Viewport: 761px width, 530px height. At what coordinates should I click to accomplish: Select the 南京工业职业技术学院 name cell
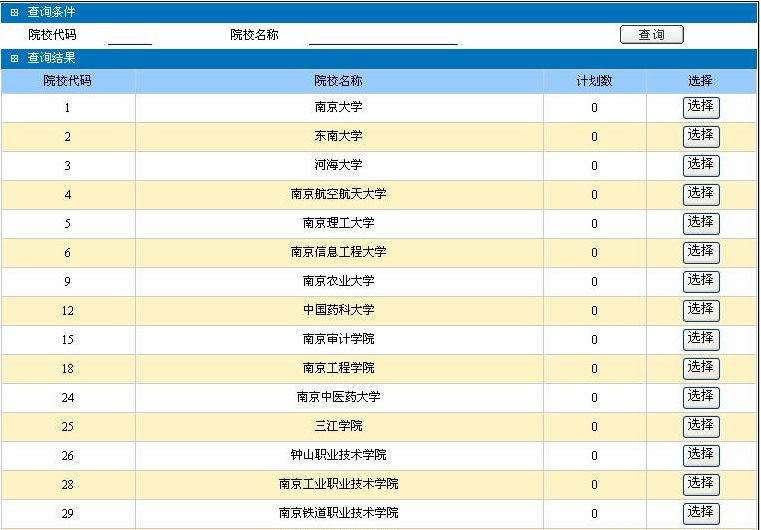(339, 484)
